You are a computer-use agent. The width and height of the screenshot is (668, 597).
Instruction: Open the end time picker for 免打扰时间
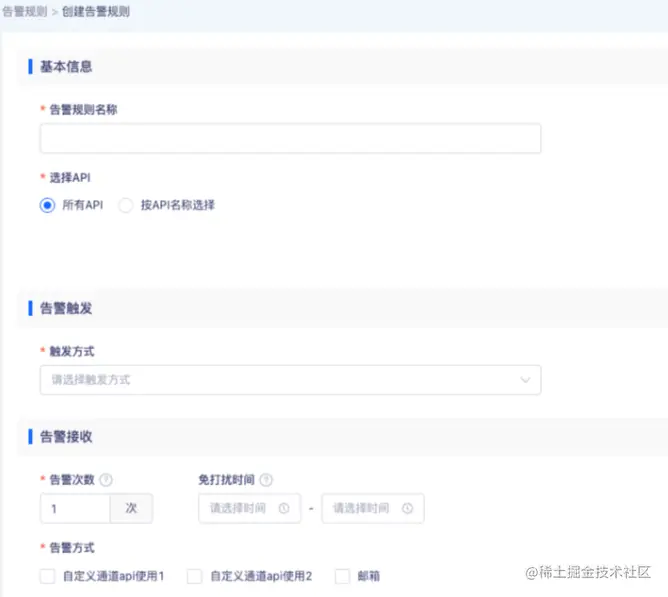[x=373, y=508]
